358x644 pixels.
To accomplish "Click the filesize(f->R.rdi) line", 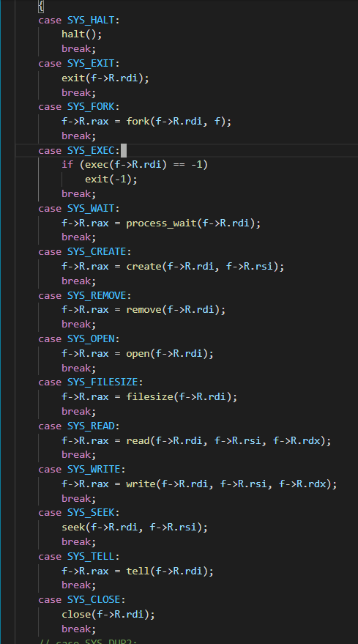I will point(149,397).
